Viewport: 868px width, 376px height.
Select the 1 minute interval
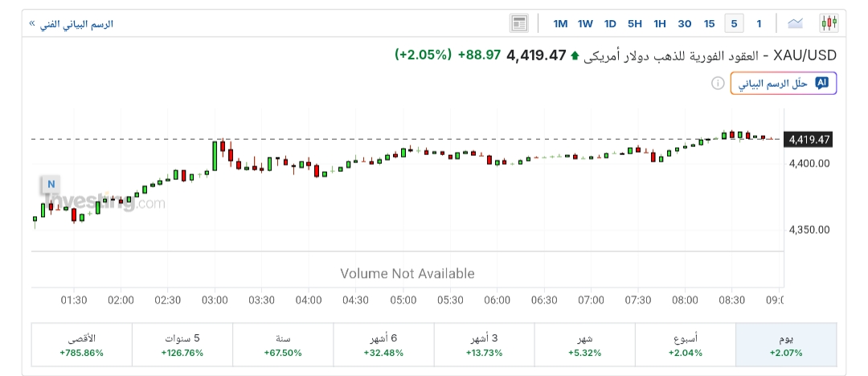759,23
